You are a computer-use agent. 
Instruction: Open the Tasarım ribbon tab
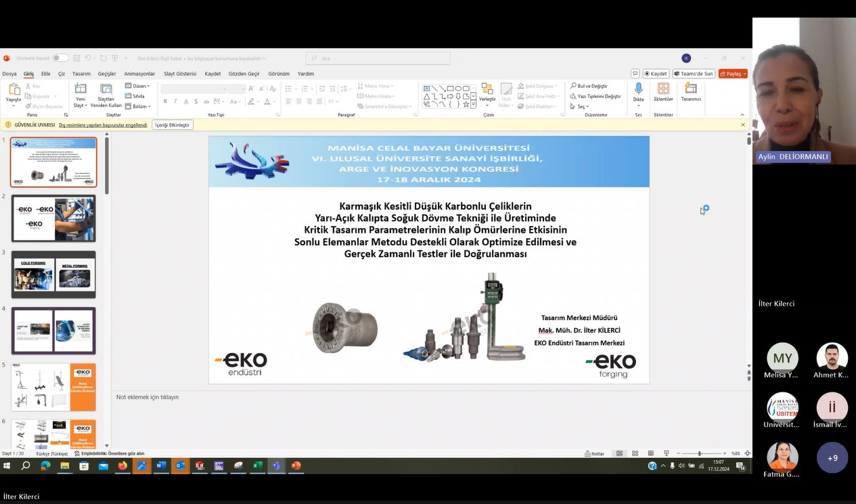(x=81, y=74)
